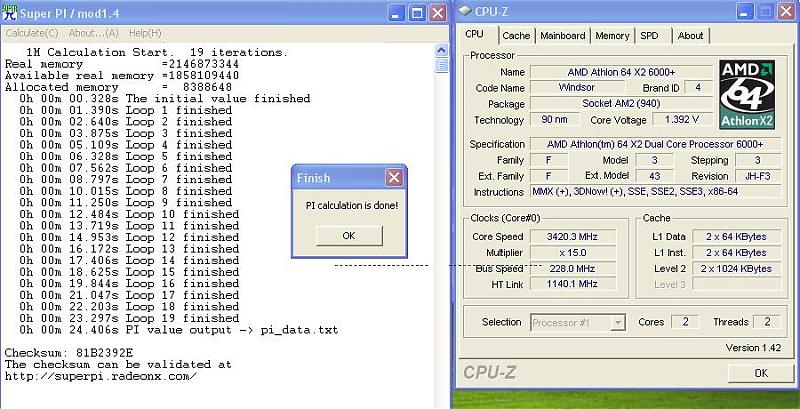
Task: Maximize the Super PI window
Action: [x=417, y=13]
